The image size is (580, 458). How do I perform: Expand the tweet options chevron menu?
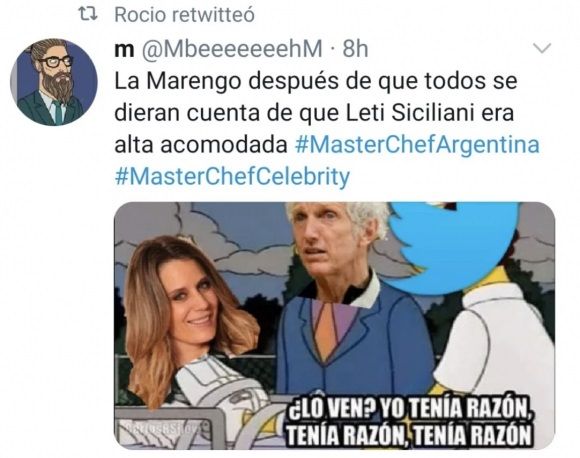click(542, 48)
